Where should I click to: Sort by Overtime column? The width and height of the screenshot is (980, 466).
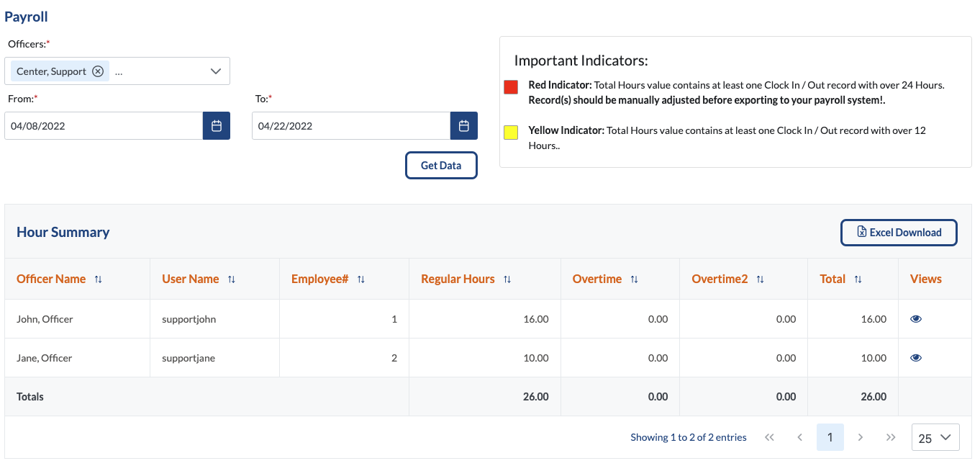634,279
